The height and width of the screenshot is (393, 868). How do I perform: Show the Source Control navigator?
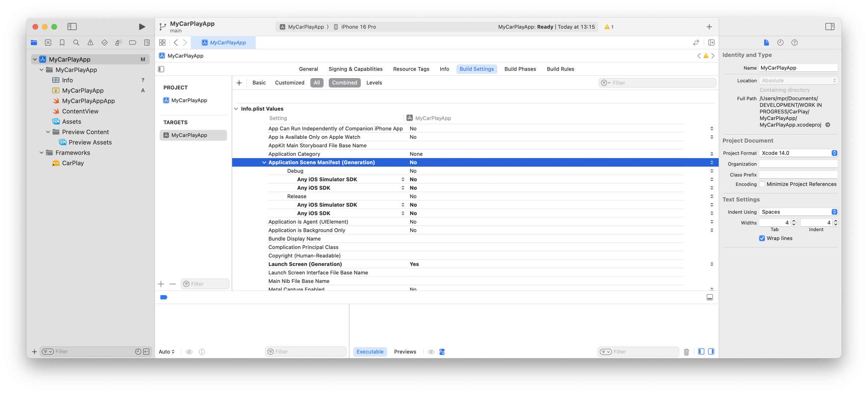click(48, 43)
